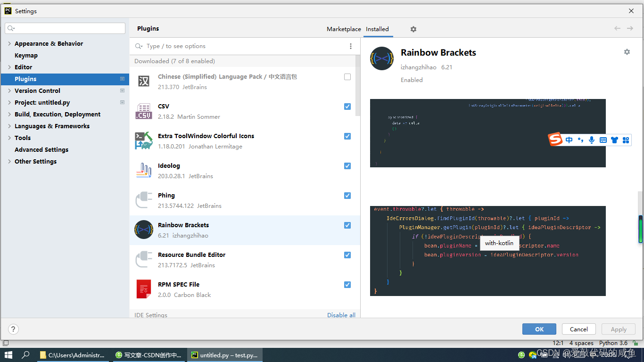The height and width of the screenshot is (362, 644).
Task: Open the CSDN article browser taskbar button
Action: click(149, 355)
